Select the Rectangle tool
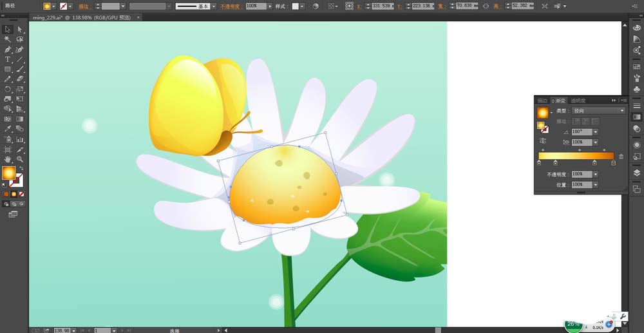The height and width of the screenshot is (333, 644). click(7, 69)
